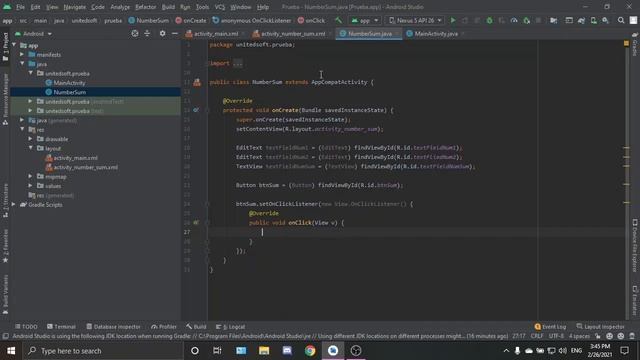Expand the mipmap folder
640x360 pixels.
(31, 176)
